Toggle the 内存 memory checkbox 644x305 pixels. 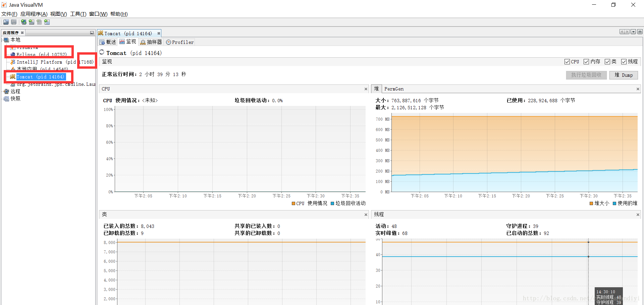tap(586, 62)
